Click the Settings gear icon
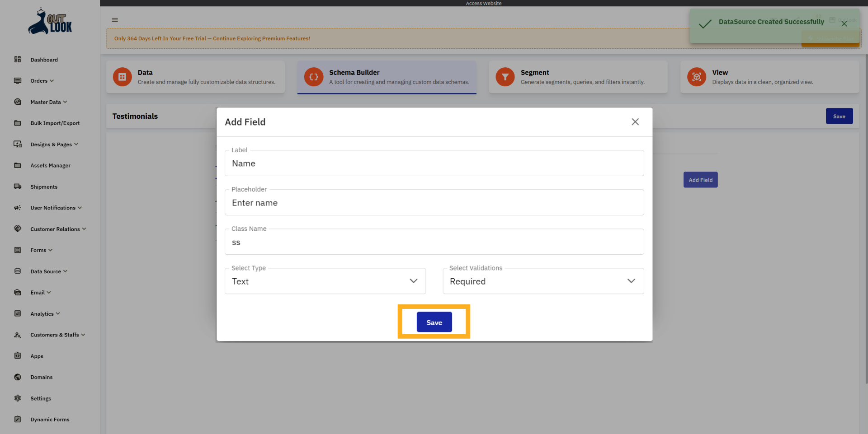Screen dimensions: 868x434 coord(18,398)
